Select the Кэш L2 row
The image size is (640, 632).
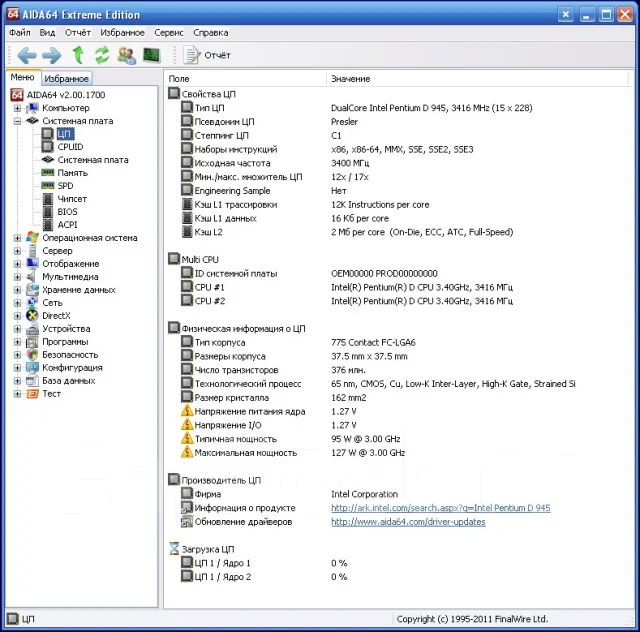[398, 232]
